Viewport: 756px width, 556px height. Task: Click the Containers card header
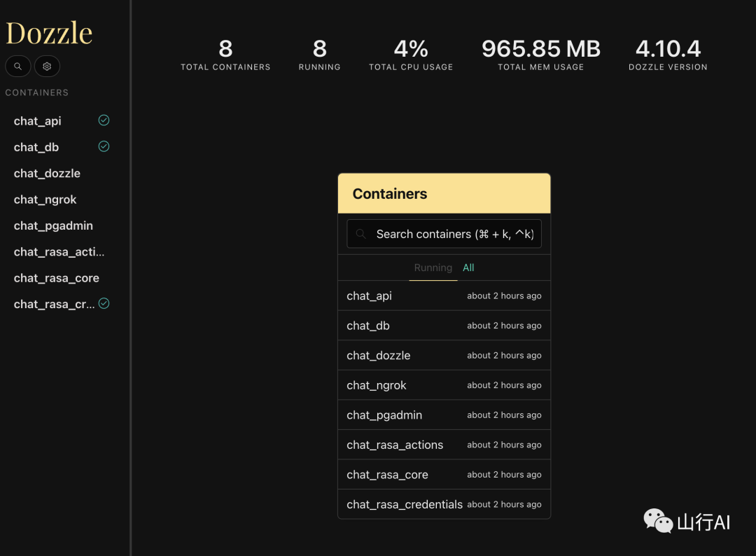pyautogui.click(x=444, y=193)
